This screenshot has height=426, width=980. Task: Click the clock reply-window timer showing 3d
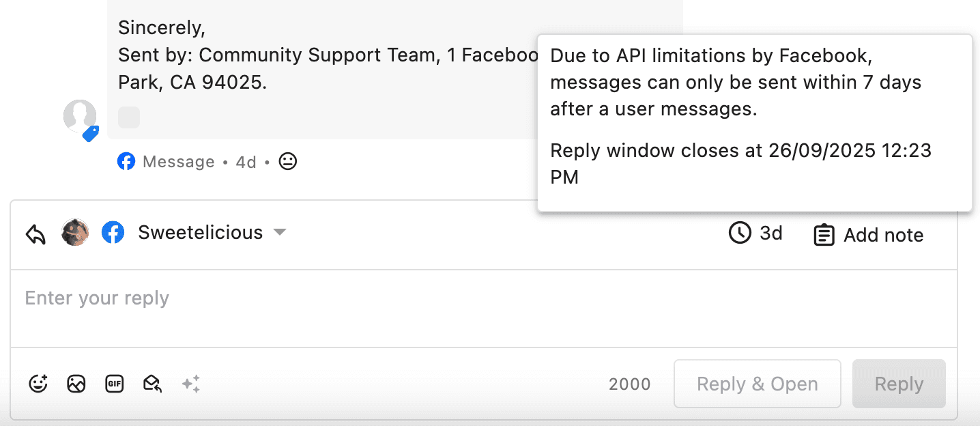[755, 233]
